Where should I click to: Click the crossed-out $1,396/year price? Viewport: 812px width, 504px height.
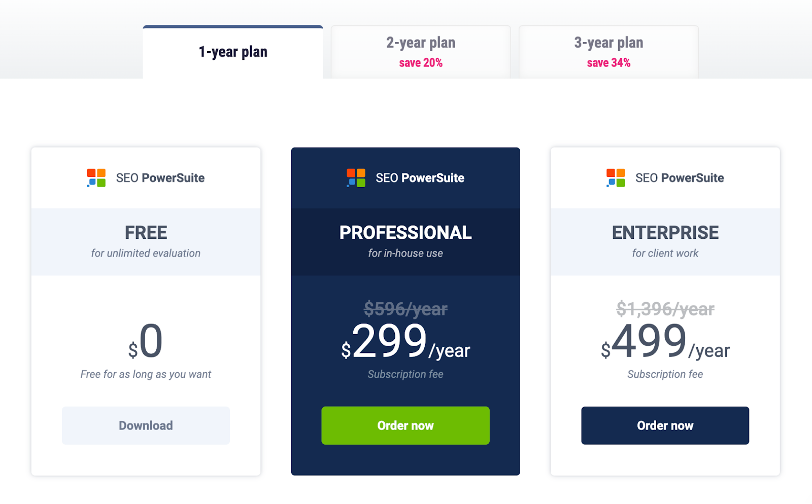[665, 309]
